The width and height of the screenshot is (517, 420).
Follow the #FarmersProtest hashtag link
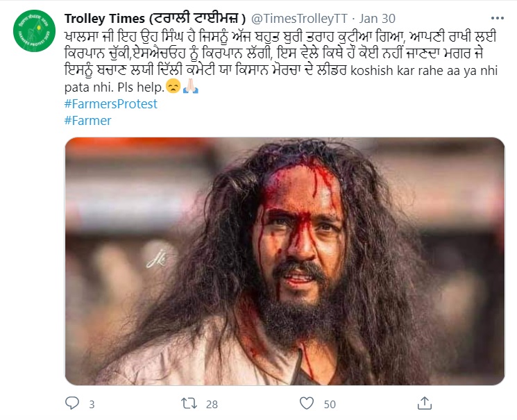[110, 104]
